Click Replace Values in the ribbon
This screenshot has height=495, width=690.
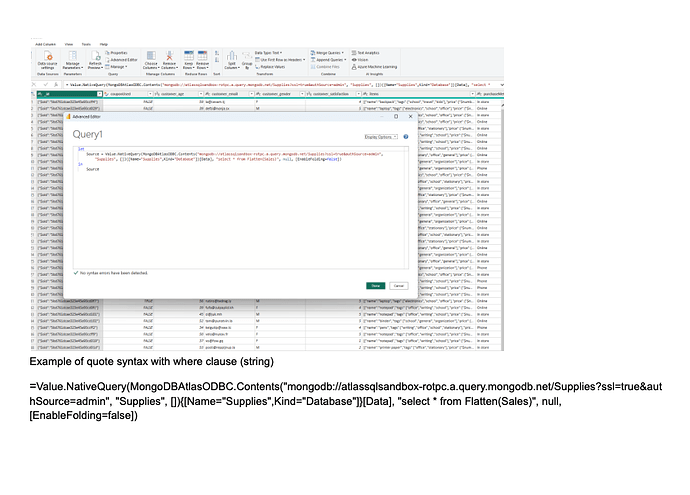pos(270,67)
